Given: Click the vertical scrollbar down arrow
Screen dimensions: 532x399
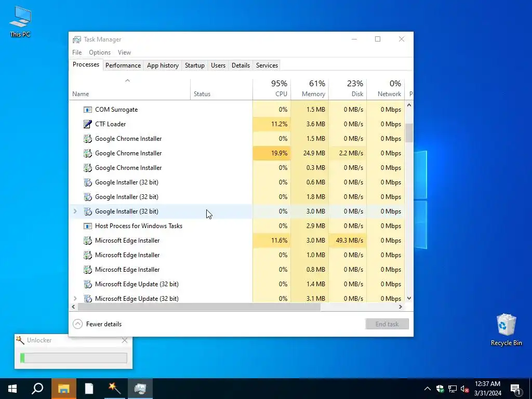Looking at the screenshot, I should pyautogui.click(x=409, y=299).
